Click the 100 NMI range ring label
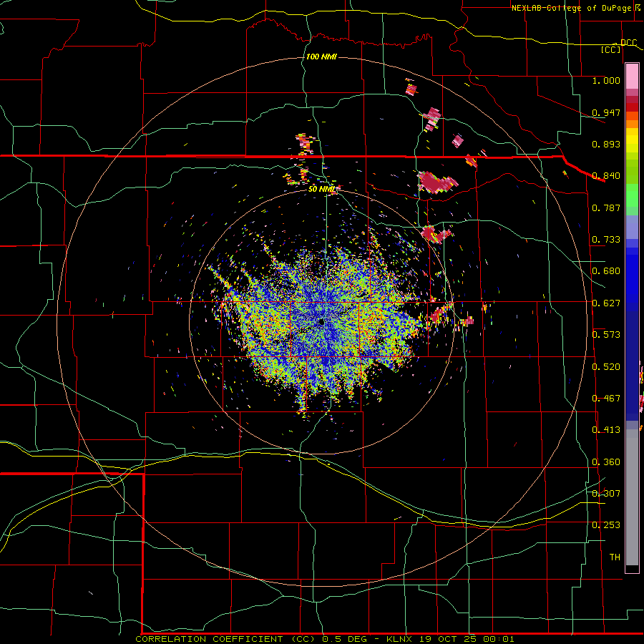644x644 pixels. click(x=321, y=57)
